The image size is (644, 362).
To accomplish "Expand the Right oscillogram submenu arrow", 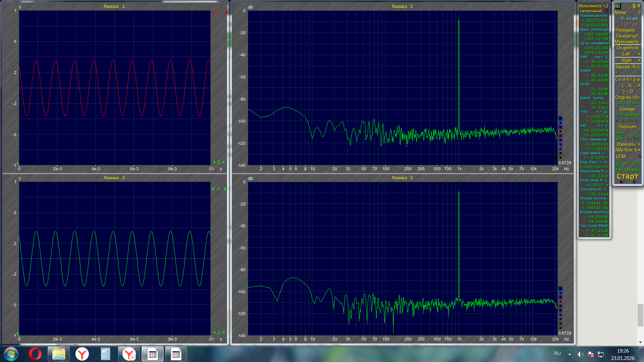I will 639,60.
